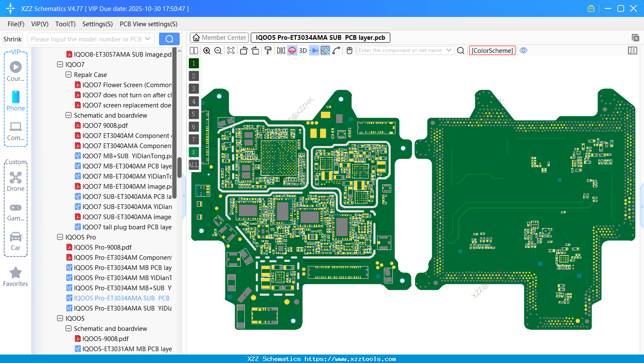The width and height of the screenshot is (644, 363).
Task: Select the Zoom In magnifier tool
Action: tap(207, 50)
